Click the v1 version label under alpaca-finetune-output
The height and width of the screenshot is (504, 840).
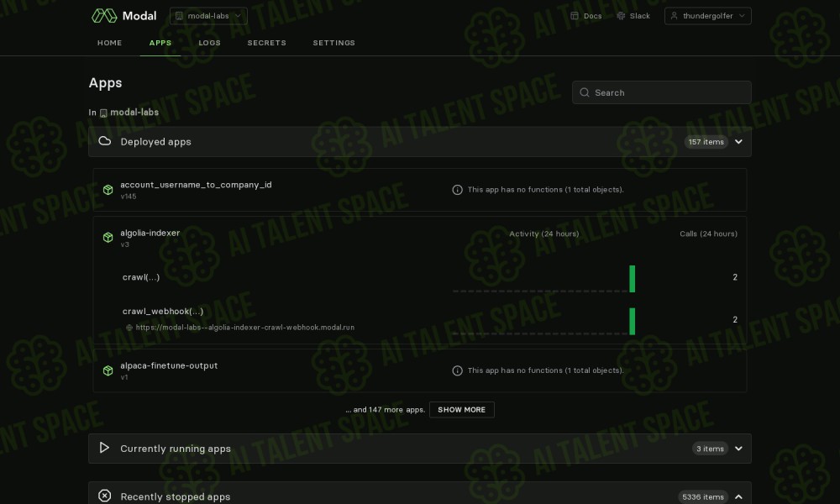(124, 378)
